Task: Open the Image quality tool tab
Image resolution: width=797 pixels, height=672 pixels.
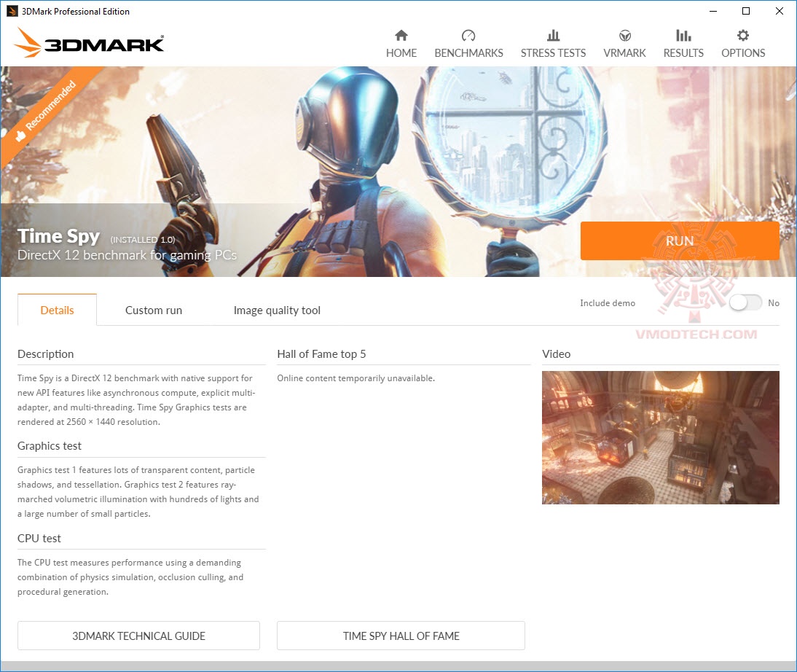Action: click(277, 310)
